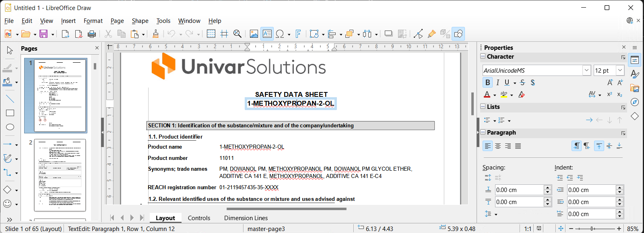Toggle Subscript in Character panel

[x=619, y=94]
